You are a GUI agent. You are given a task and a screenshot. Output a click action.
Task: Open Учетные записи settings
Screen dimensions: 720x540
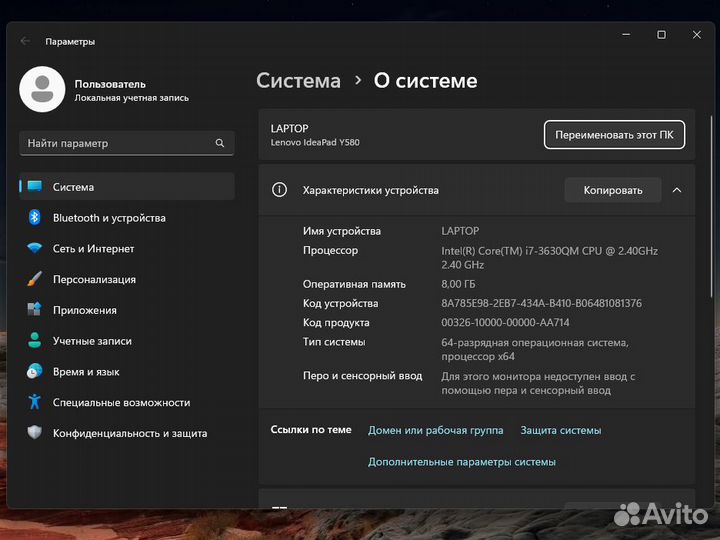[127, 341]
